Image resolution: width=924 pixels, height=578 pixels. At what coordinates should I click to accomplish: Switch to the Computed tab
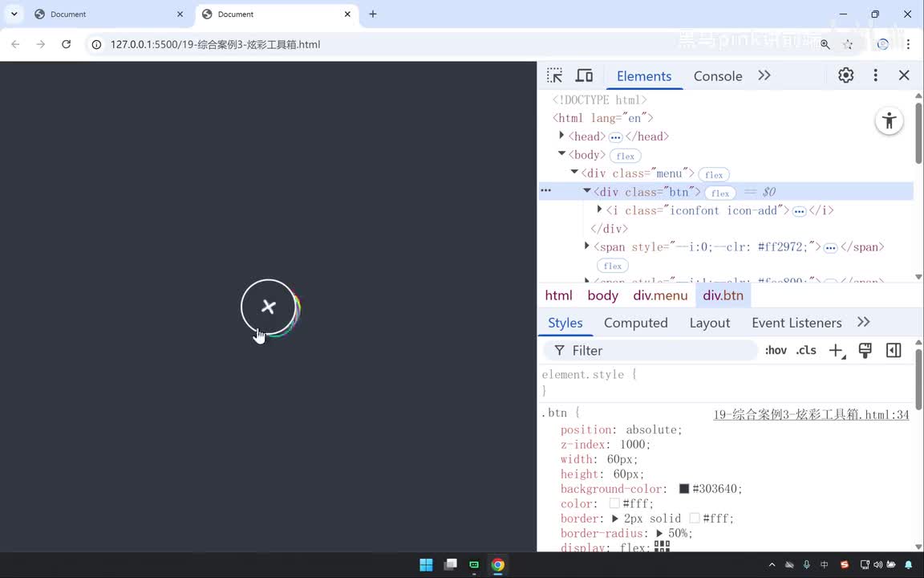(x=635, y=323)
